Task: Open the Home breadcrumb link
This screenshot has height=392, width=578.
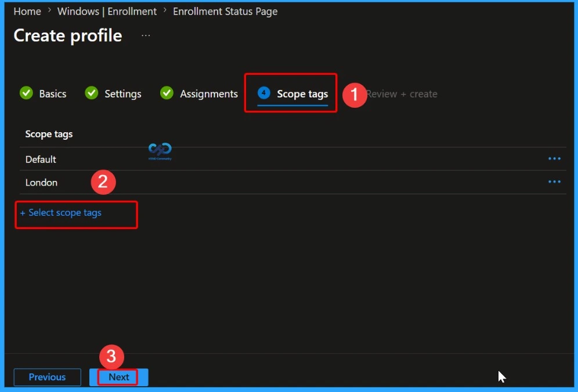Action: tap(27, 12)
